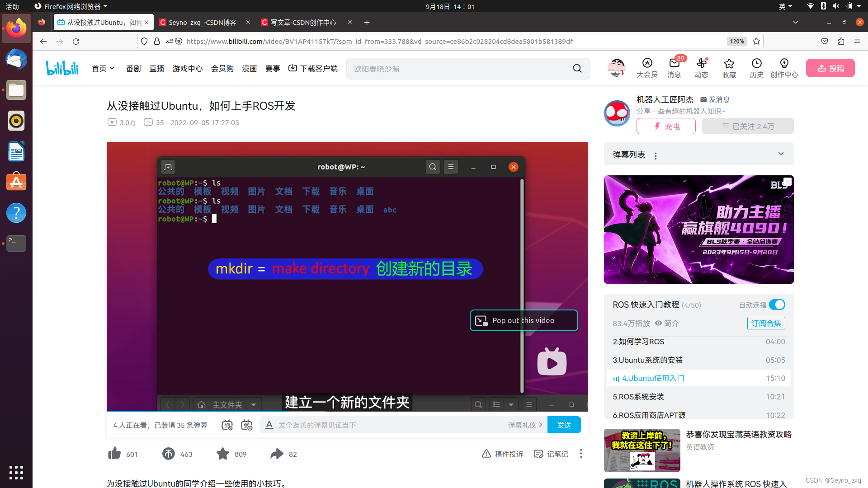Viewport: 868px width, 488px height.
Task: Open 创作中心 lightbulb icon
Action: point(784,68)
